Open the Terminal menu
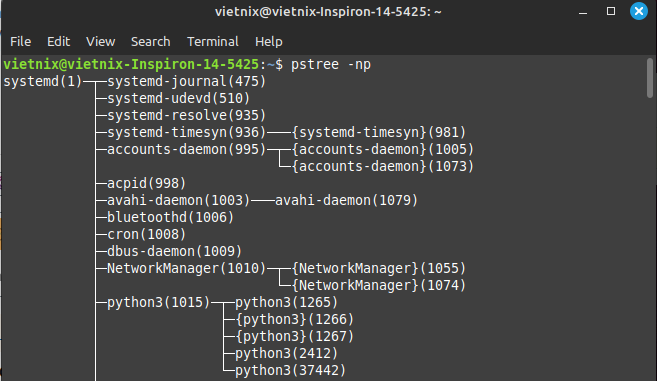Viewport: 657px width, 381px height. (212, 41)
